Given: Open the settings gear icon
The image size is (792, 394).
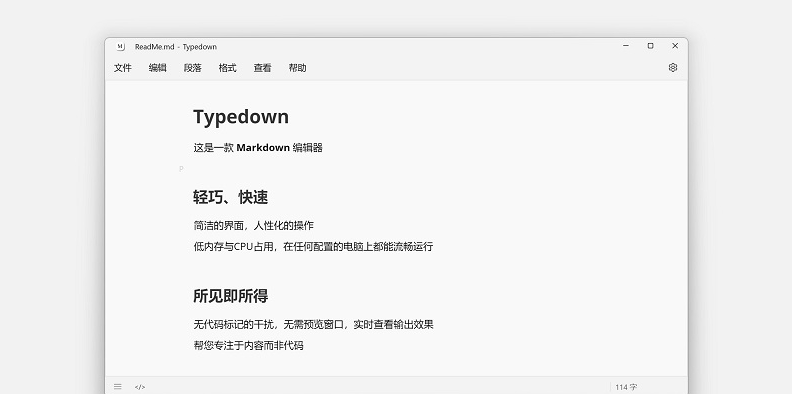Looking at the screenshot, I should pos(672,67).
